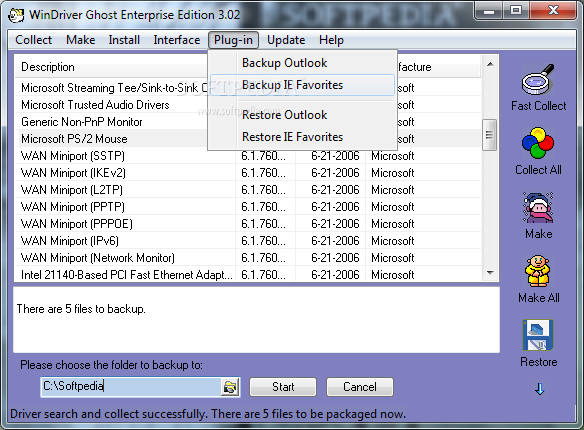This screenshot has height=430, width=584.
Task: Click the WinDriver Ghost title bar app icon
Action: 16,15
